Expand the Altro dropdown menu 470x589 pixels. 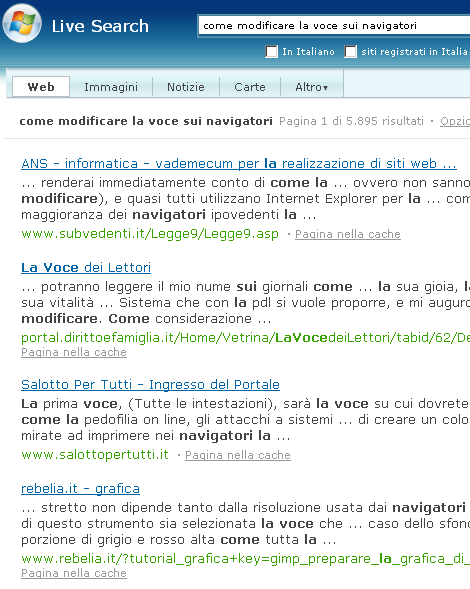[x=311, y=87]
